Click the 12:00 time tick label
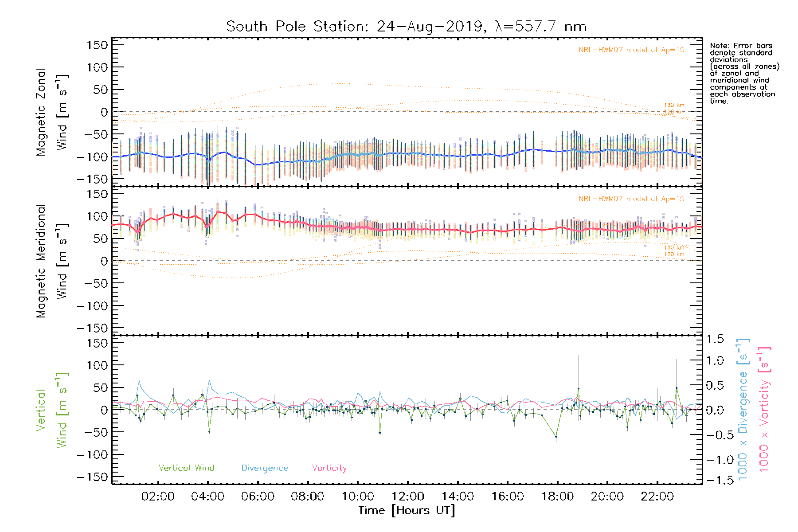 tap(407, 497)
